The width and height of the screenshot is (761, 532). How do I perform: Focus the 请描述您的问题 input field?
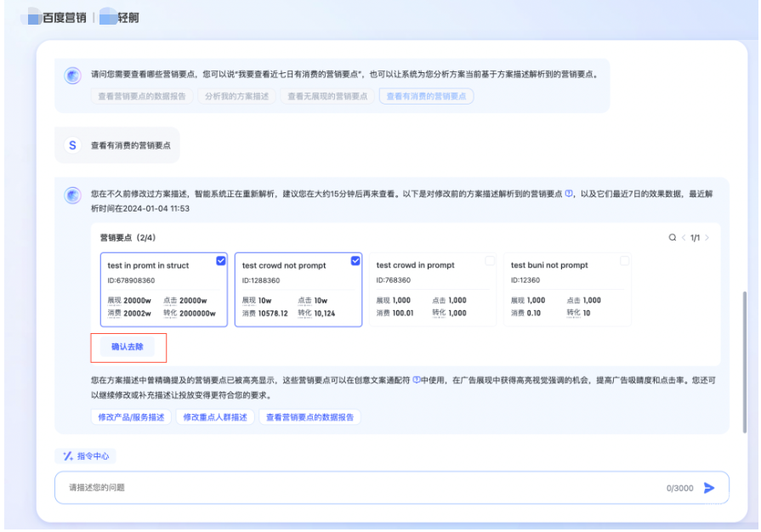[357, 488]
